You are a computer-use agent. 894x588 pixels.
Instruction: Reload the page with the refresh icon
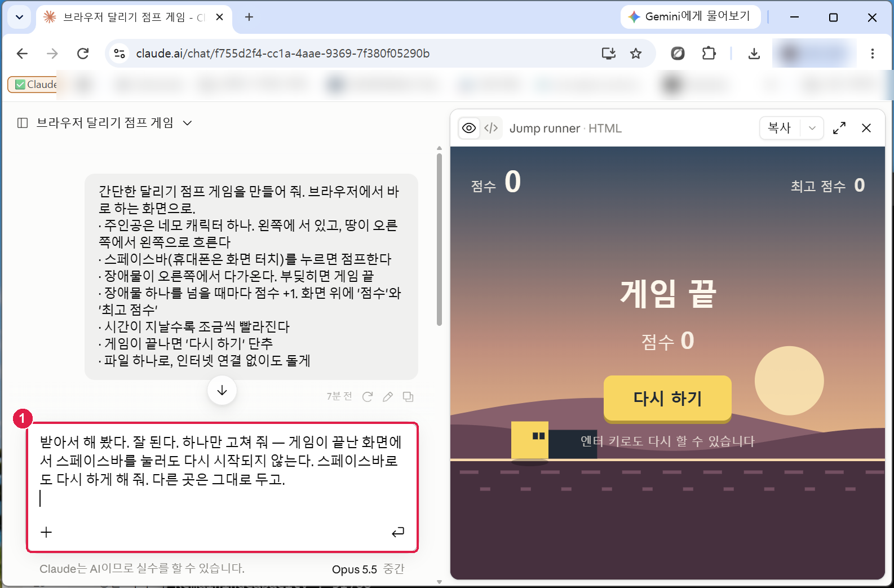83,54
